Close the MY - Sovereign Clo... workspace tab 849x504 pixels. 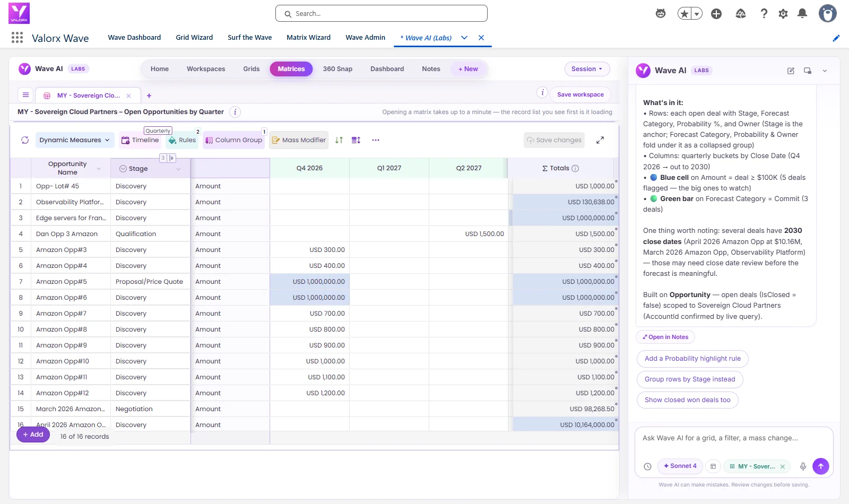click(128, 96)
